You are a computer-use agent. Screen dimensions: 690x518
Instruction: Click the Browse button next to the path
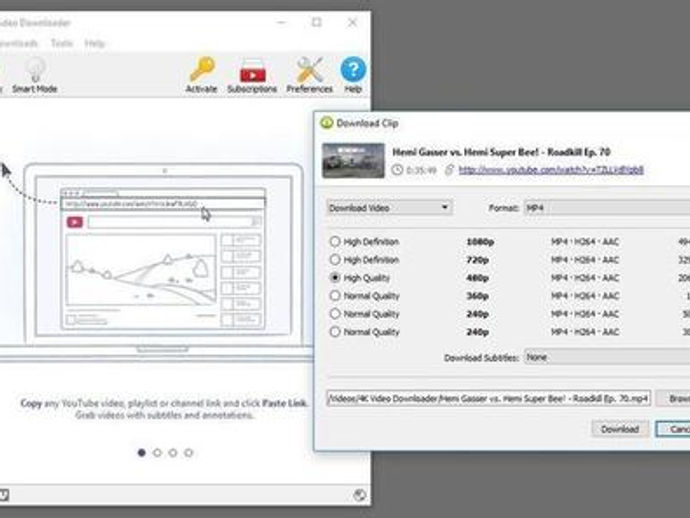coord(673,399)
